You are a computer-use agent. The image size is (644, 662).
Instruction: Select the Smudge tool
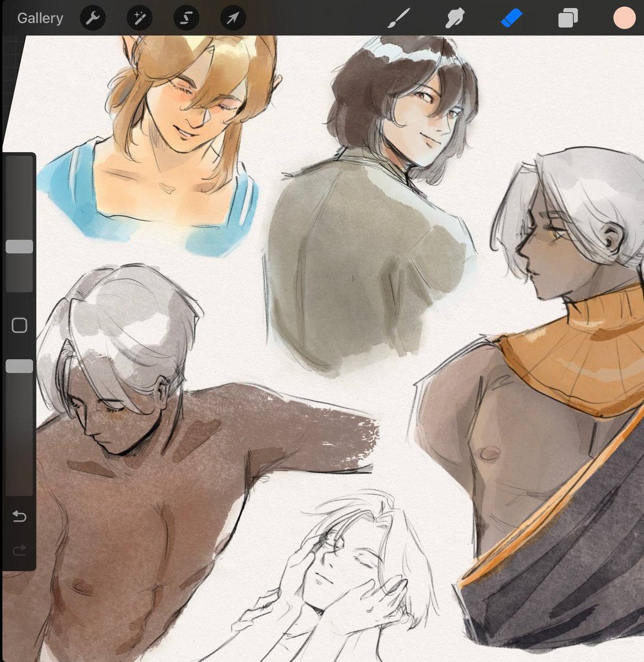pyautogui.click(x=455, y=19)
